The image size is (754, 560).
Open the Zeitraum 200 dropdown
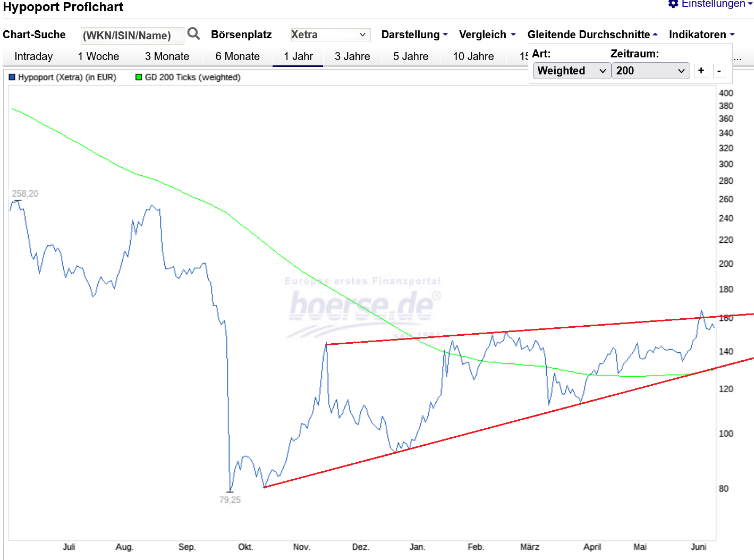coord(650,71)
